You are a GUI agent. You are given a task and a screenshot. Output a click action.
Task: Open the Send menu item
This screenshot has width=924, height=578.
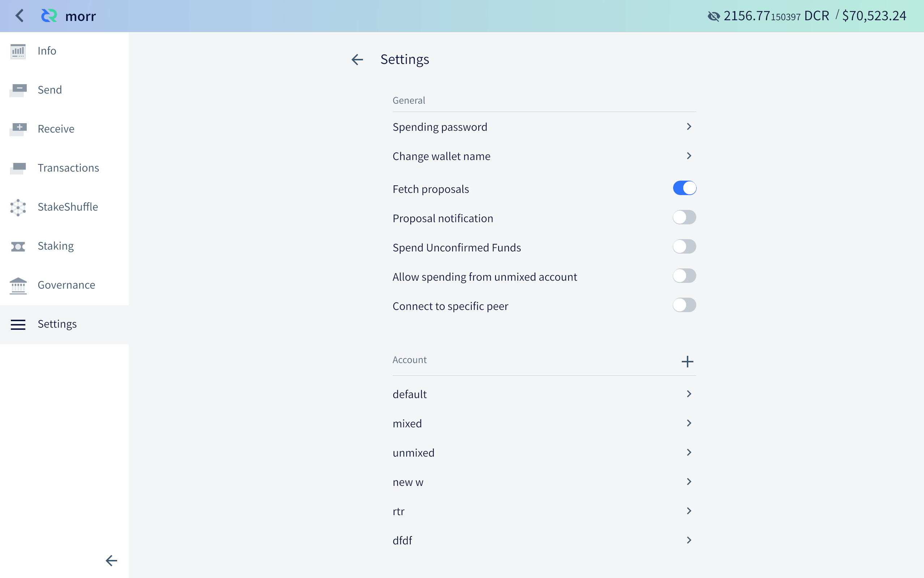[64, 90]
